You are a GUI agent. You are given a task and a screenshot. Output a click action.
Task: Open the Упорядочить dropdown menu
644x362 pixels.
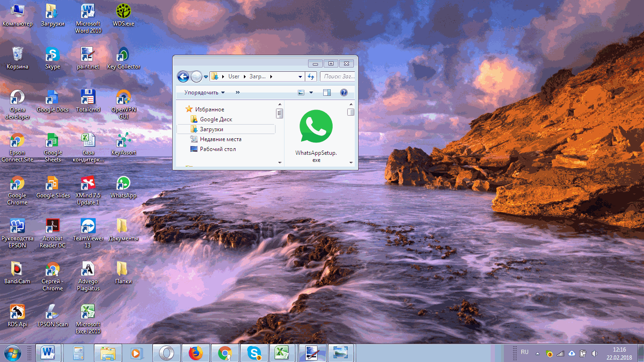tap(204, 93)
